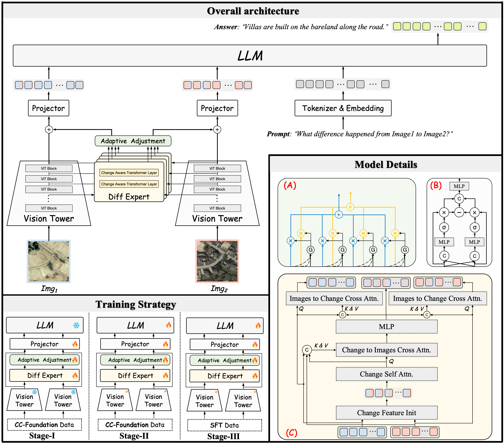Screen dimensions: 504x444
Task: Click the top MLP box in panel (B)
Action: 459,186
